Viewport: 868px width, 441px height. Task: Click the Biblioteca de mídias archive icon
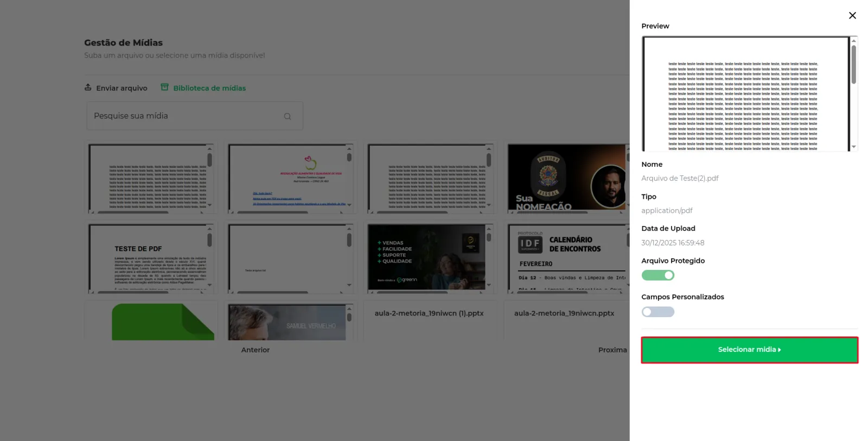coord(164,87)
